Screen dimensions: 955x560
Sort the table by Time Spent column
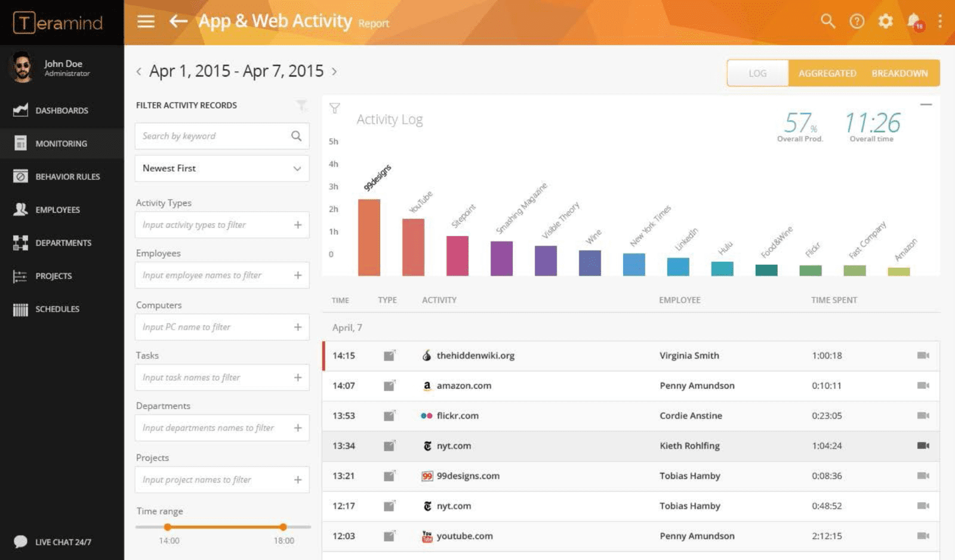834,300
